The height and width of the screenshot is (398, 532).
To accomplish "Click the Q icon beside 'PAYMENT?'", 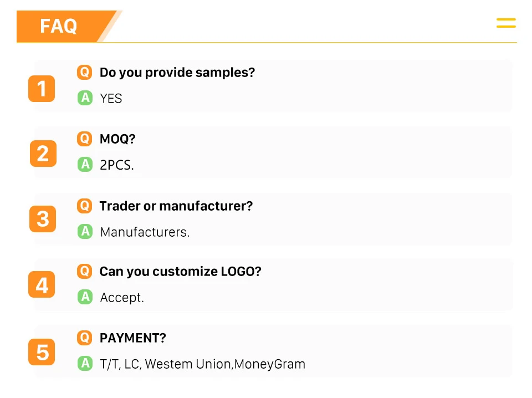I will tap(84, 337).
